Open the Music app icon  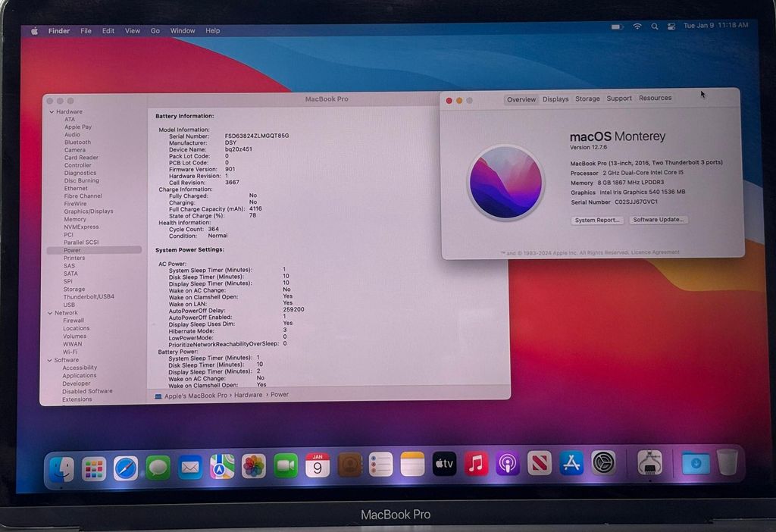(x=476, y=464)
